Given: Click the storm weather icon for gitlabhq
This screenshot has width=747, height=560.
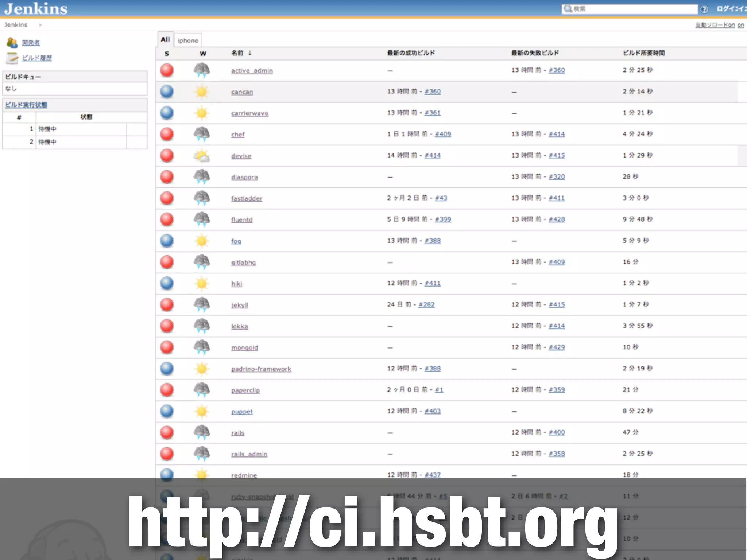Looking at the screenshot, I should [x=202, y=262].
